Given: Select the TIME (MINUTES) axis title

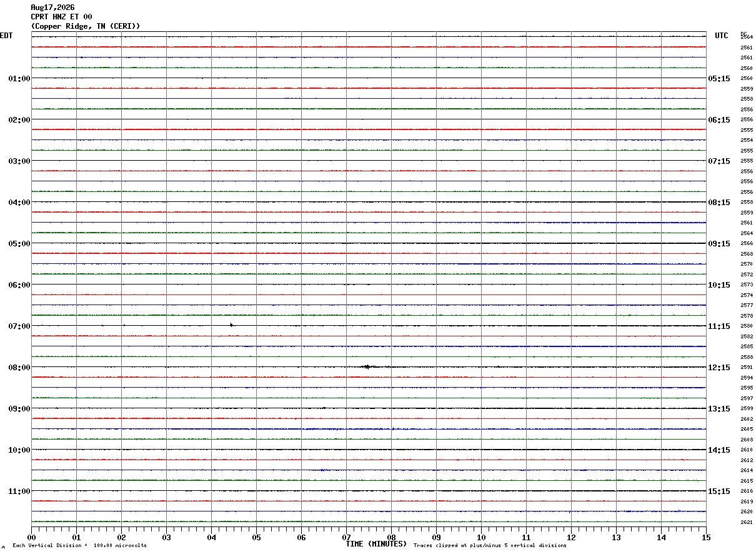Looking at the screenshot, I should (x=376, y=544).
